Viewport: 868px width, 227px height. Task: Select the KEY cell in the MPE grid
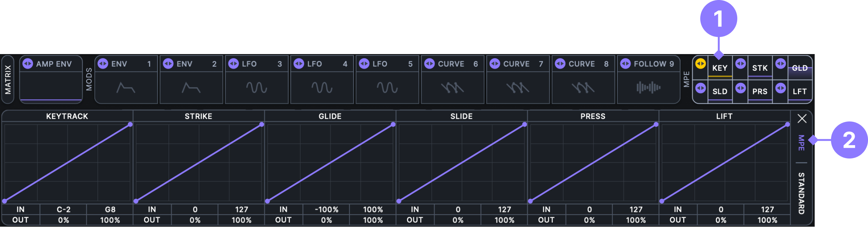coord(720,68)
